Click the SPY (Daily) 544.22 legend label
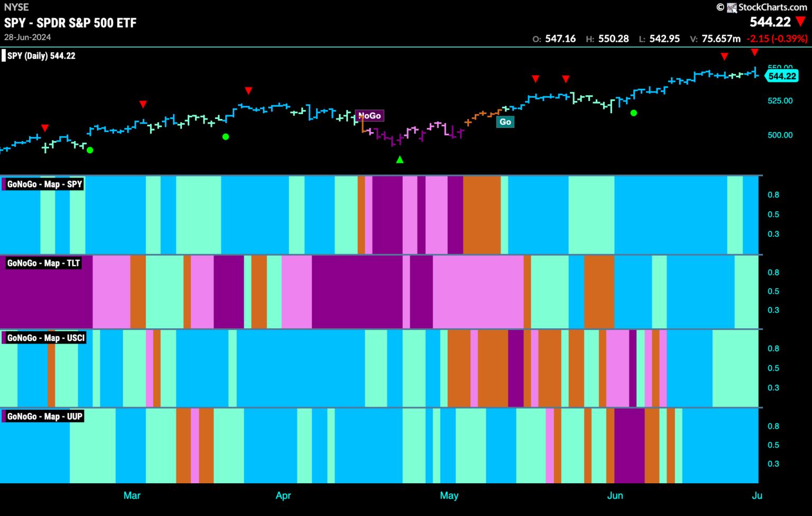The image size is (812, 516). (41, 56)
